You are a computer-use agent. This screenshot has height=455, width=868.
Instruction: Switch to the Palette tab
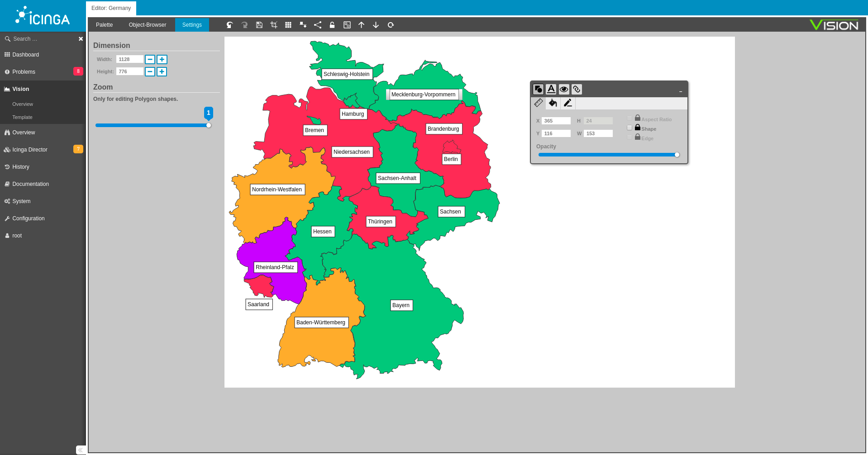[x=104, y=25]
